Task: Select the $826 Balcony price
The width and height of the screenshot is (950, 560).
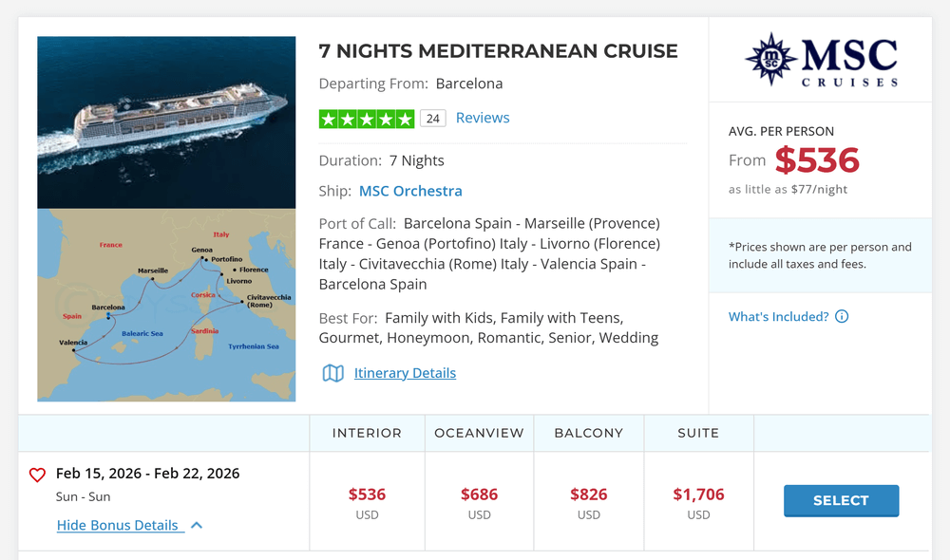Action: (x=588, y=495)
